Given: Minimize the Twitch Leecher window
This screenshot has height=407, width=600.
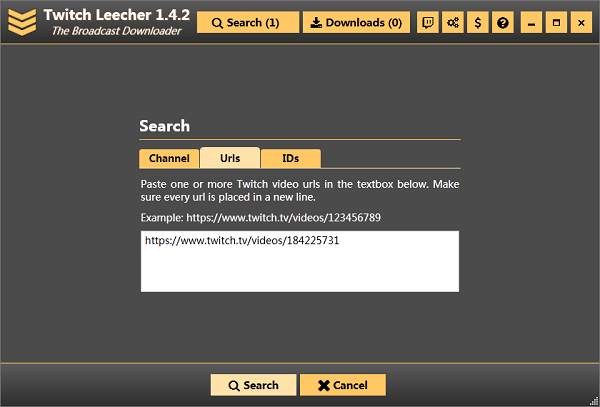Looking at the screenshot, I should click(x=531, y=23).
